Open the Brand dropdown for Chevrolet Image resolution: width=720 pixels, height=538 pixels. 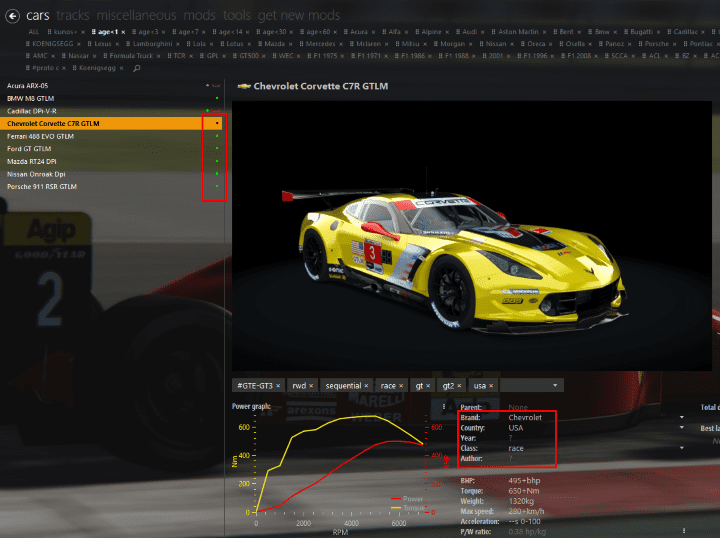point(682,417)
